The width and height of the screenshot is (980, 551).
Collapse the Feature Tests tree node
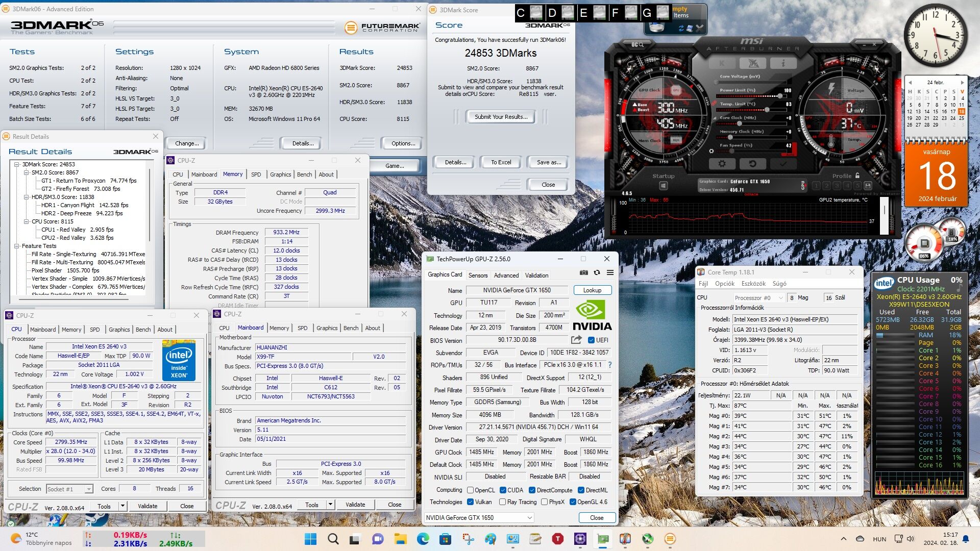[x=17, y=246]
